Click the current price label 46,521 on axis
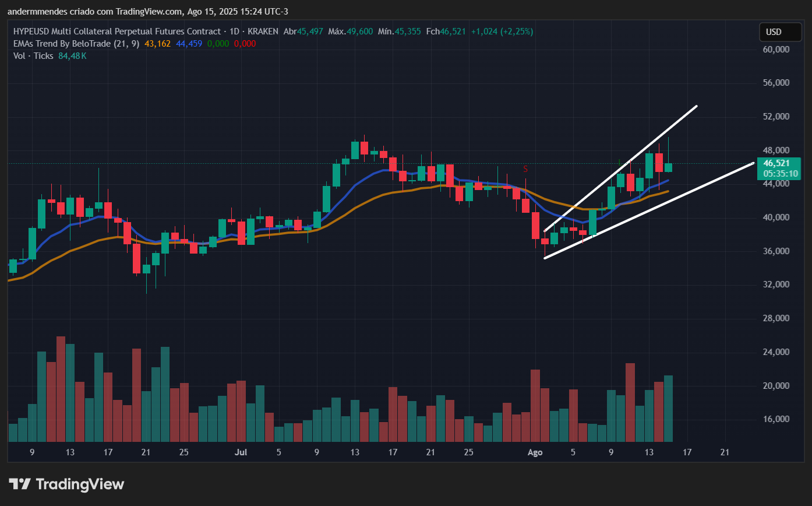The image size is (812, 506). pyautogui.click(x=777, y=163)
